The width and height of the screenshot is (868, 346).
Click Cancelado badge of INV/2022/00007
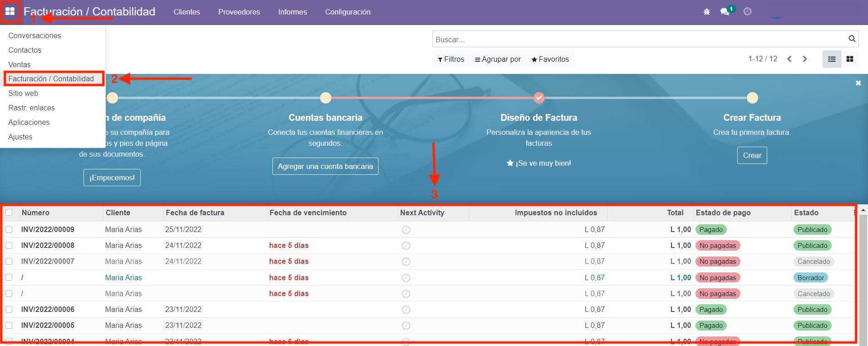(x=814, y=262)
